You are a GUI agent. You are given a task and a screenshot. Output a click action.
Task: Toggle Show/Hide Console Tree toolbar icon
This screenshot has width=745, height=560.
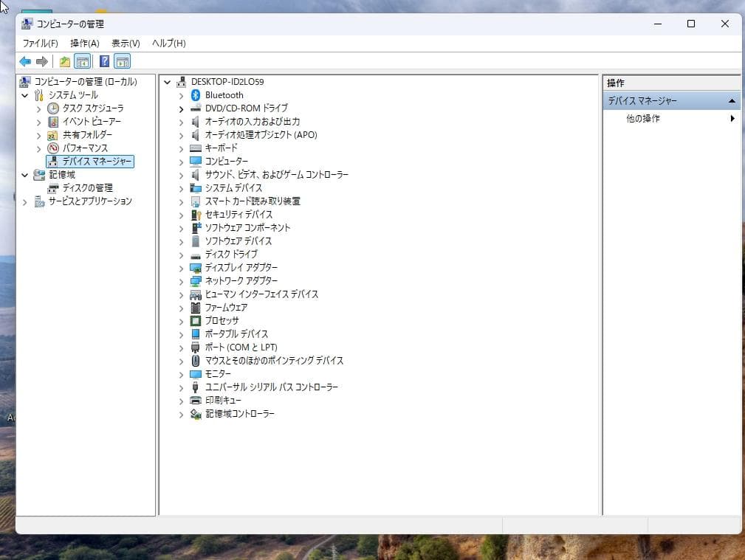click(x=83, y=61)
